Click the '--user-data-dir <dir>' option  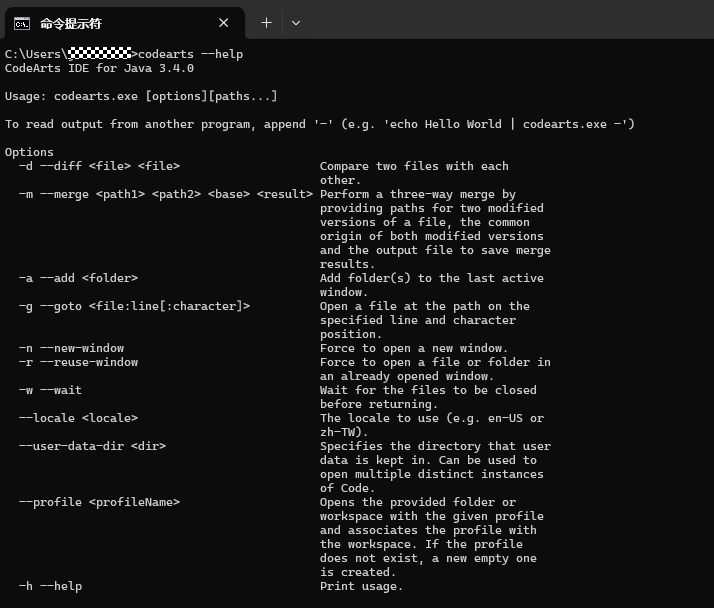point(92,446)
